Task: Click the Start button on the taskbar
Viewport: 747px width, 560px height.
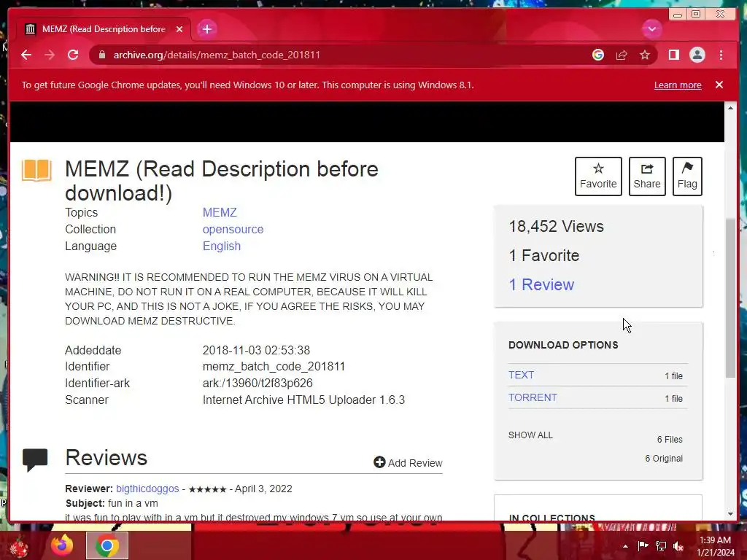Action: [x=19, y=546]
